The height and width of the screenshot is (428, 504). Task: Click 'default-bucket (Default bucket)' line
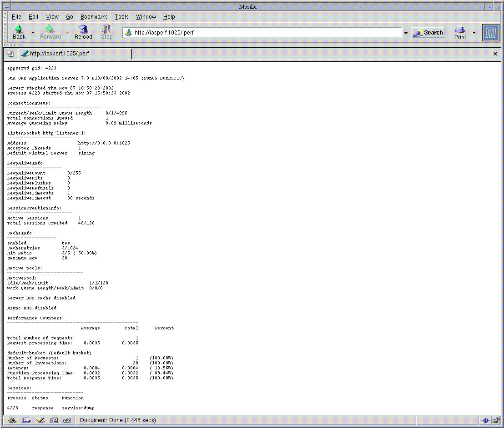(x=49, y=353)
